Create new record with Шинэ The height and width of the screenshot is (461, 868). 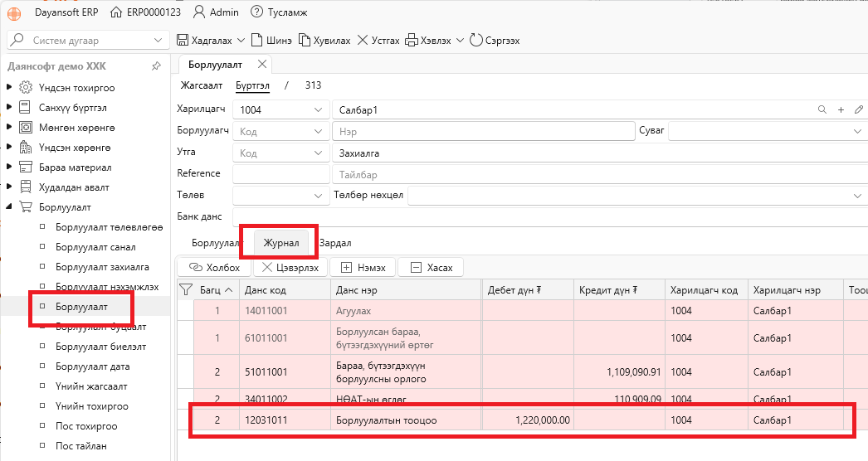pyautogui.click(x=271, y=41)
